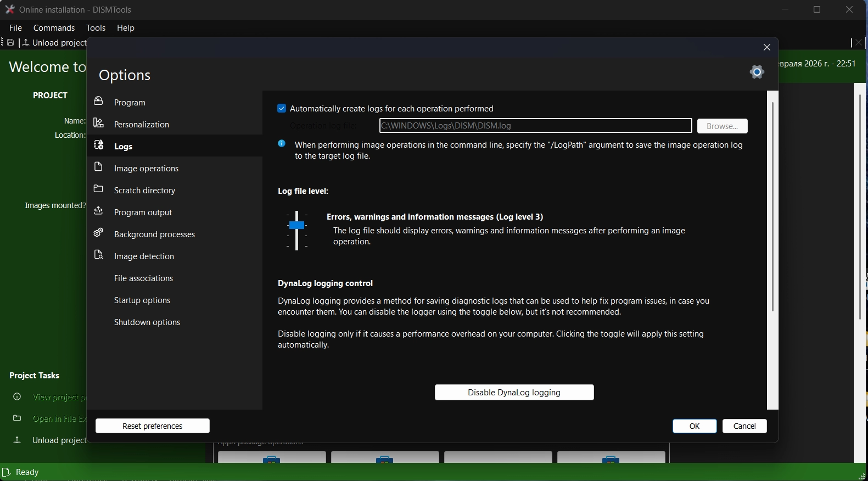Click the "Ready" status bar text
This screenshot has height=481, width=868.
pos(27,472)
